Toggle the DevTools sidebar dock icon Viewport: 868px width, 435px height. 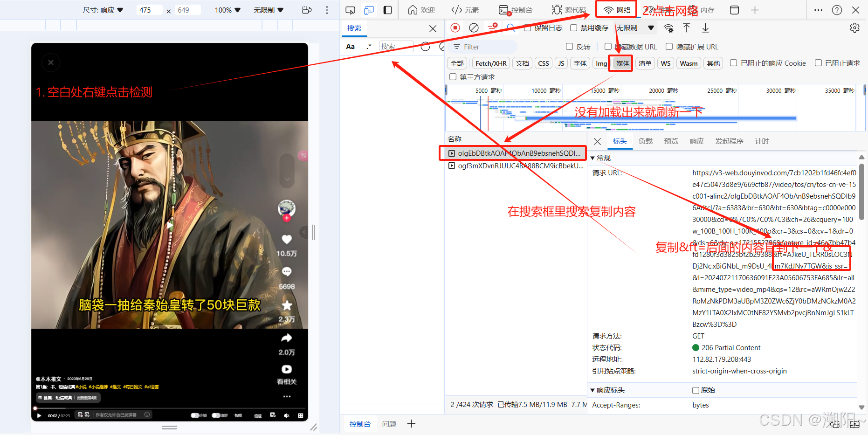tap(387, 10)
